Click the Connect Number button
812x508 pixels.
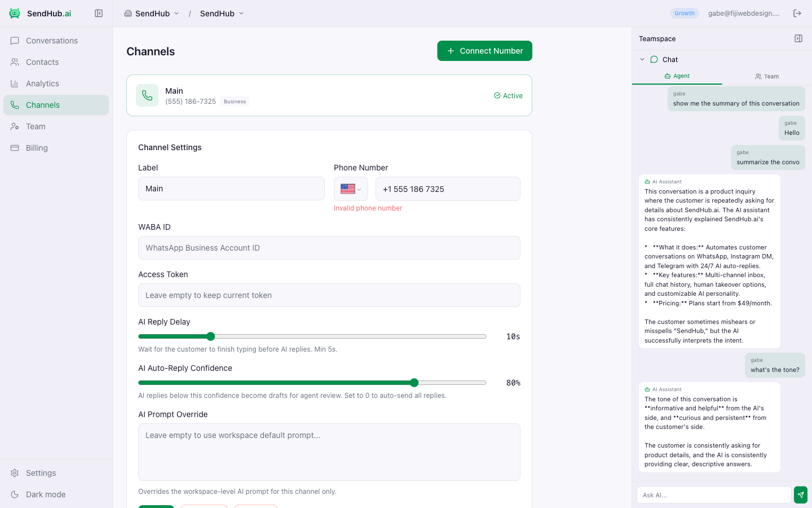pyautogui.click(x=485, y=51)
